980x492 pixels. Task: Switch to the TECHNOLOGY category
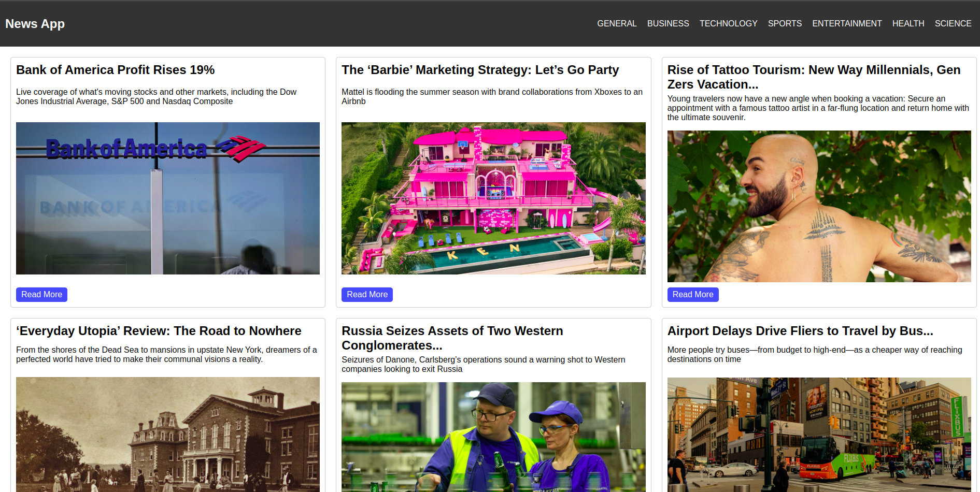(x=728, y=23)
